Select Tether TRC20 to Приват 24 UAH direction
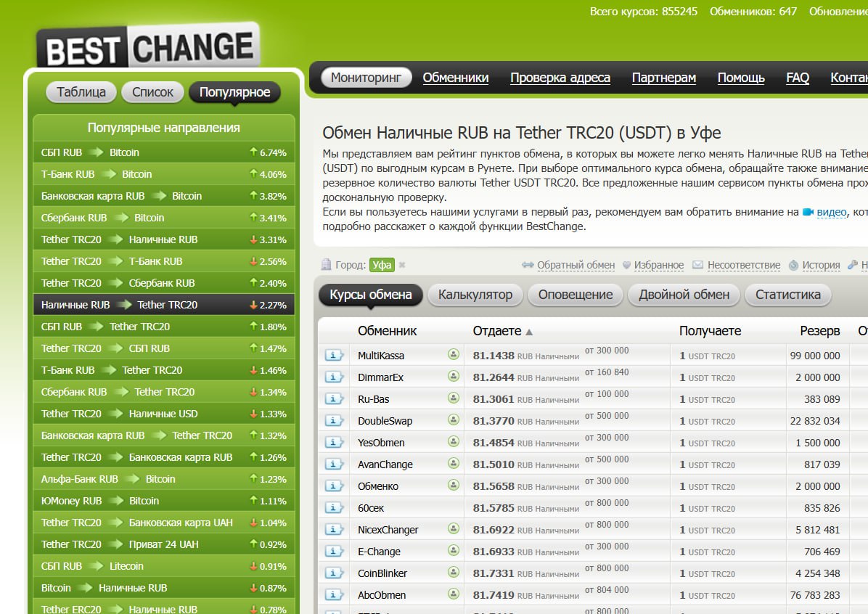Screen dimensions: 868x614 click(x=164, y=544)
